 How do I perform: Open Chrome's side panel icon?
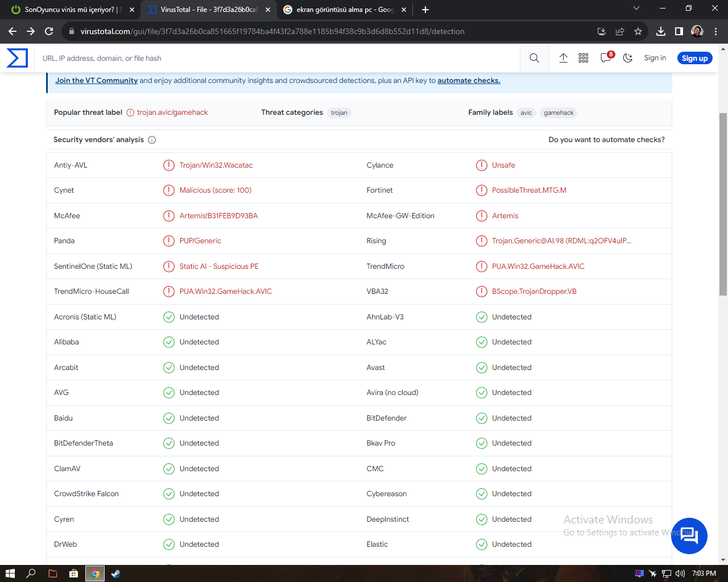679,32
